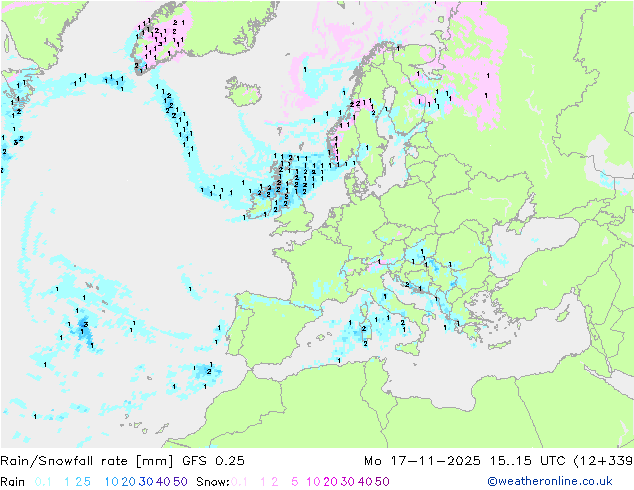Screen dimensions: 634x490
Task: Click the rain legend value 50
Action: [180, 482]
